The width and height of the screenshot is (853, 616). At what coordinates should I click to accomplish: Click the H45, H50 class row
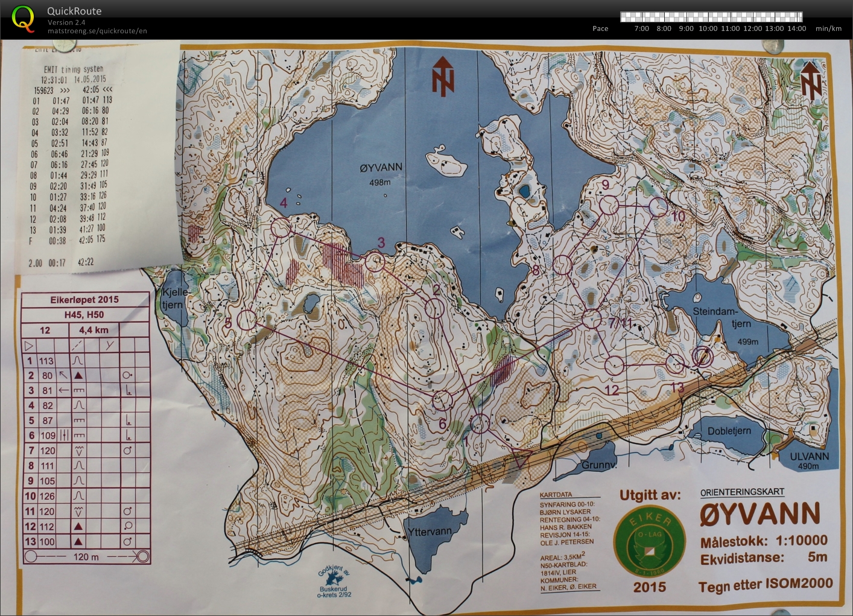point(84,315)
